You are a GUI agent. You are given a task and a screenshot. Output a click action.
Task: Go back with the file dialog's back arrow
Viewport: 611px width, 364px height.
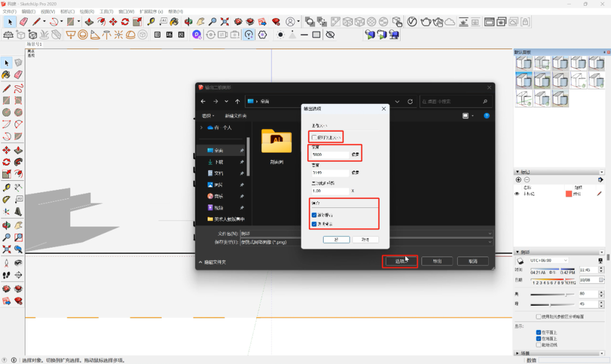[203, 101]
